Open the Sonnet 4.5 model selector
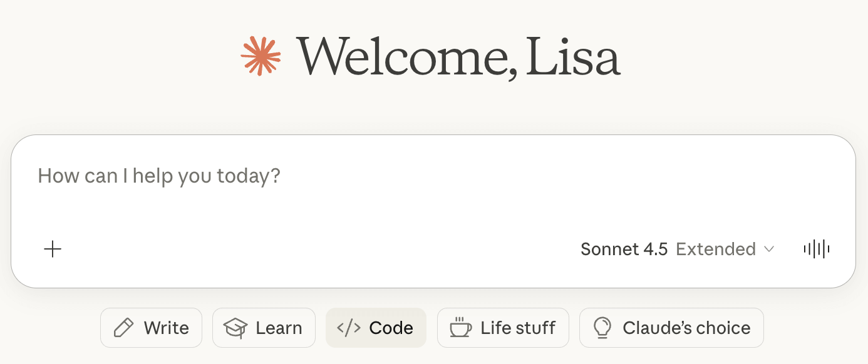Image resolution: width=868 pixels, height=364 pixels. pos(624,250)
